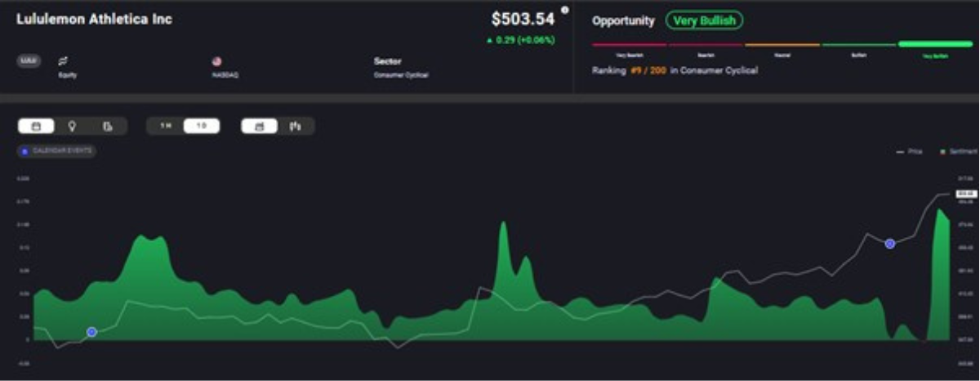Click the Lululemon Athletica Inc title
This screenshot has width=980, height=381.
pyautogui.click(x=95, y=19)
